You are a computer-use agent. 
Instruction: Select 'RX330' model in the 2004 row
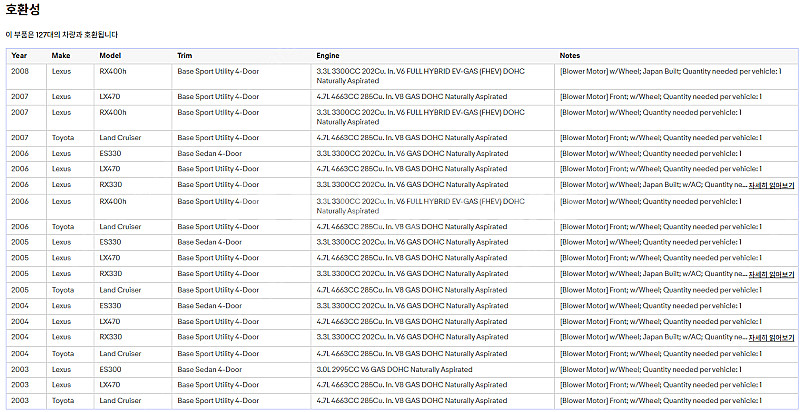point(111,337)
